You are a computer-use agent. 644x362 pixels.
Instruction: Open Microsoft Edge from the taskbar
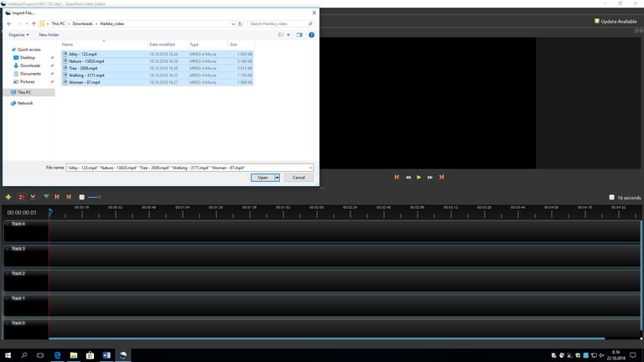tap(56, 355)
